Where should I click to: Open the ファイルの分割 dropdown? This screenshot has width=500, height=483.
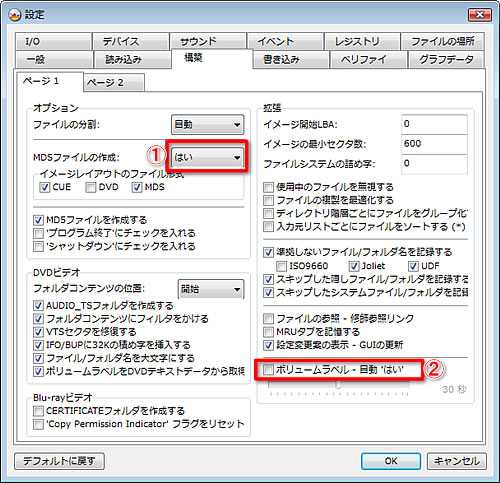[207, 125]
